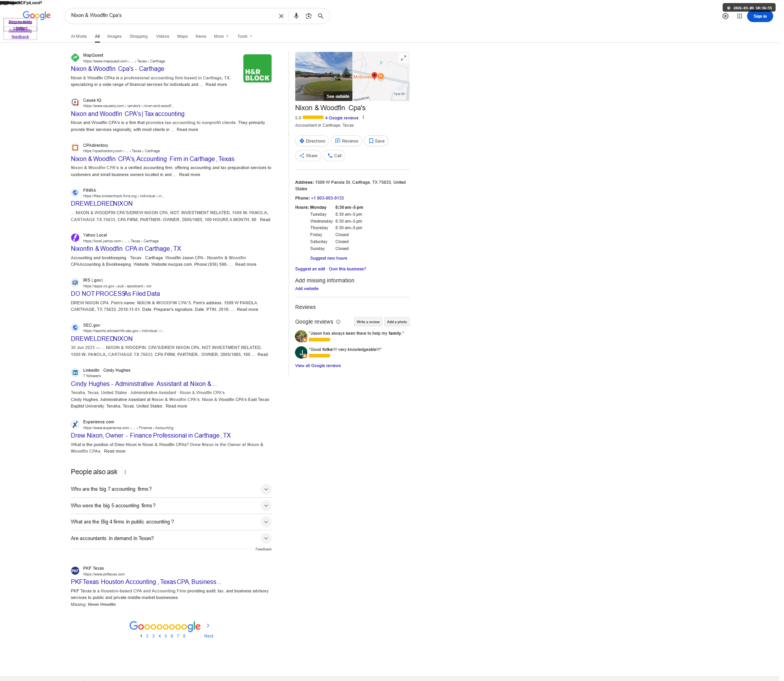The image size is (784, 681).
Task: Click the voice search microphone icon
Action: 296,16
